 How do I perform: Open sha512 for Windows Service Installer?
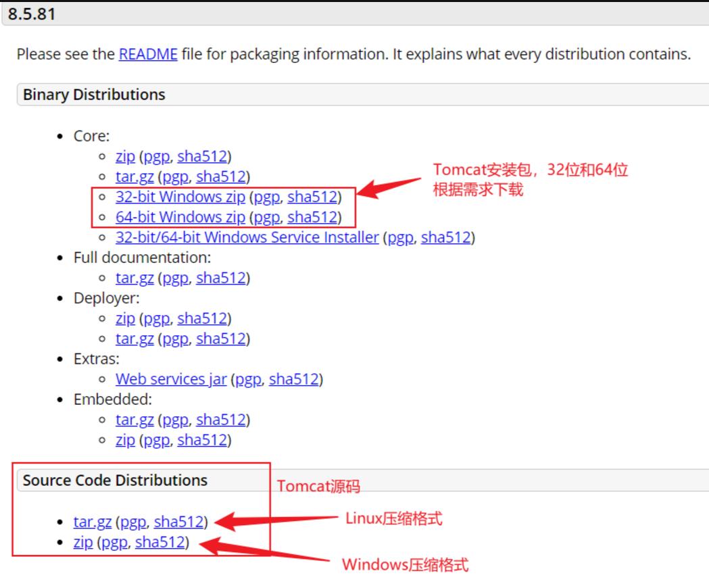(x=446, y=238)
